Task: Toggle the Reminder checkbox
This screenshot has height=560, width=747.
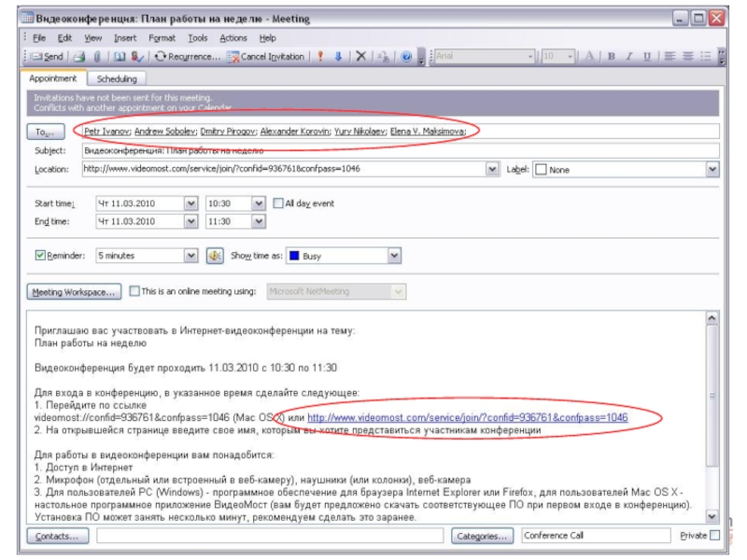Action: (40, 255)
